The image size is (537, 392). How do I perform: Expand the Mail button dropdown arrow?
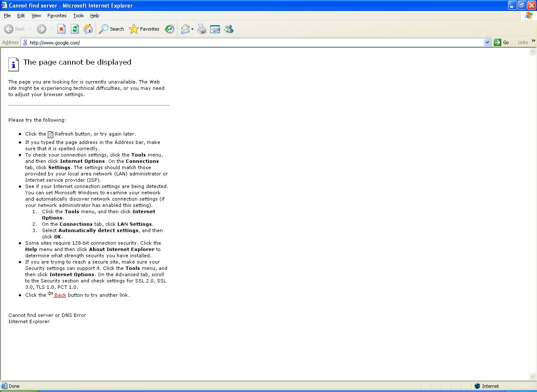coord(193,29)
